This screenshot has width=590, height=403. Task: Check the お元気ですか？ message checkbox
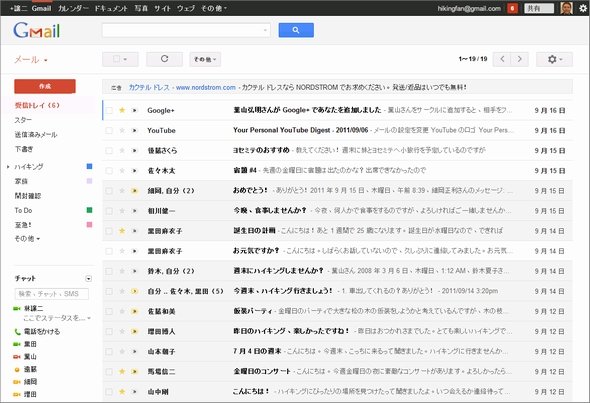[x=109, y=251]
